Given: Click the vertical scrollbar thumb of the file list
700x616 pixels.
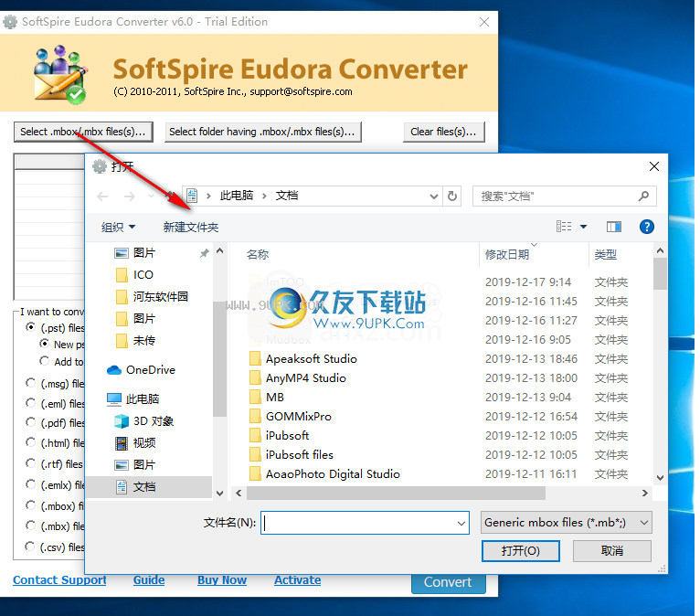Looking at the screenshot, I should pyautogui.click(x=660, y=273).
